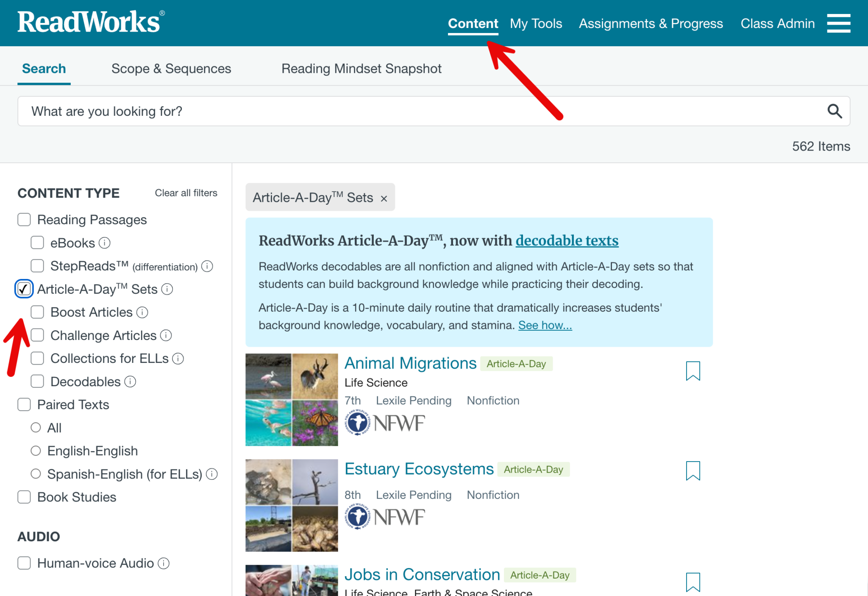Viewport: 868px width, 596px height.
Task: Click the NFWF logo under Animal Migrations
Action: pos(384,423)
